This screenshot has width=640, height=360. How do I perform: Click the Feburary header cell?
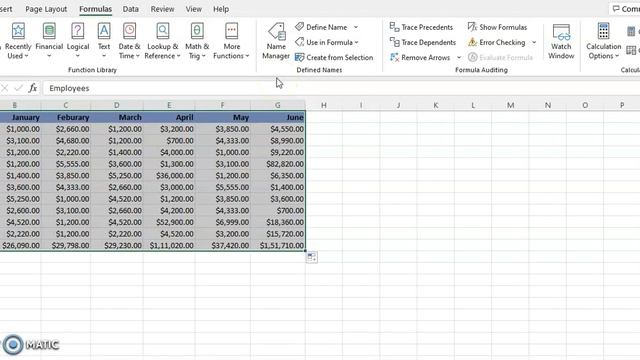[66, 118]
